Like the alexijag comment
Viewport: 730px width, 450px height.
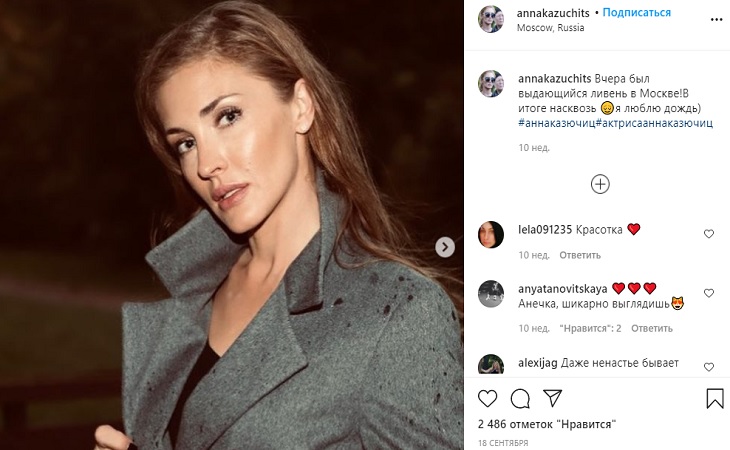coord(709,367)
